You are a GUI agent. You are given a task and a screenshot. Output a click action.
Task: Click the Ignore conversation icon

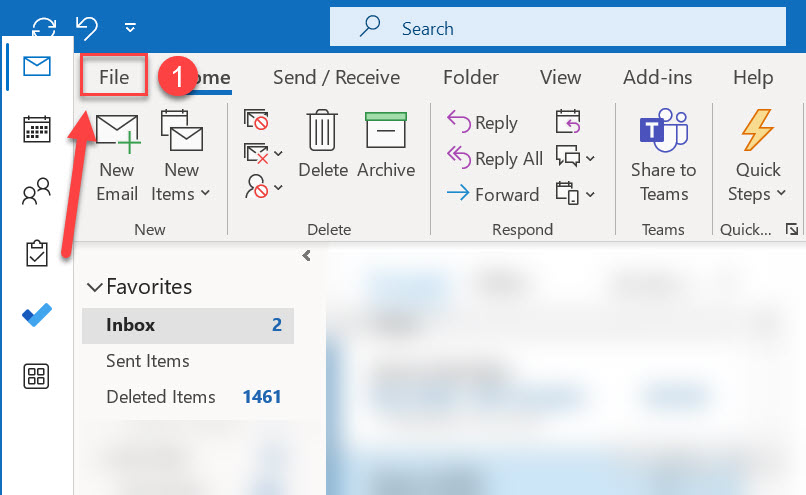(256, 119)
